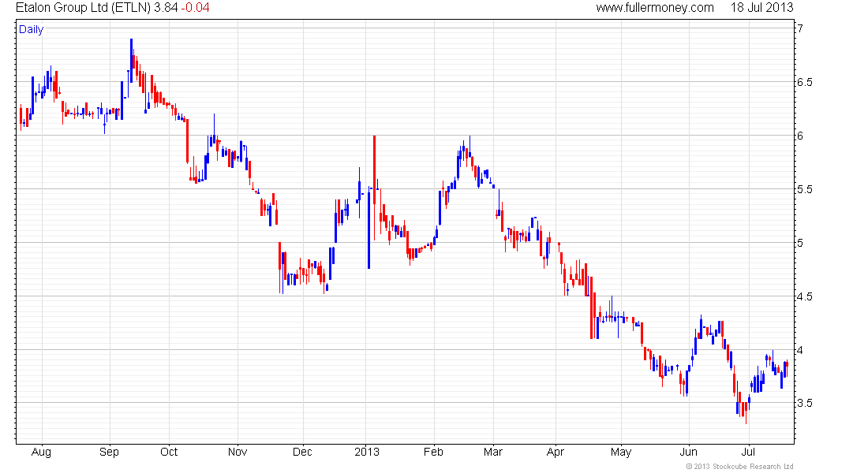Click the 5 price axis label
Screen dimensions: 868x473
click(800, 243)
